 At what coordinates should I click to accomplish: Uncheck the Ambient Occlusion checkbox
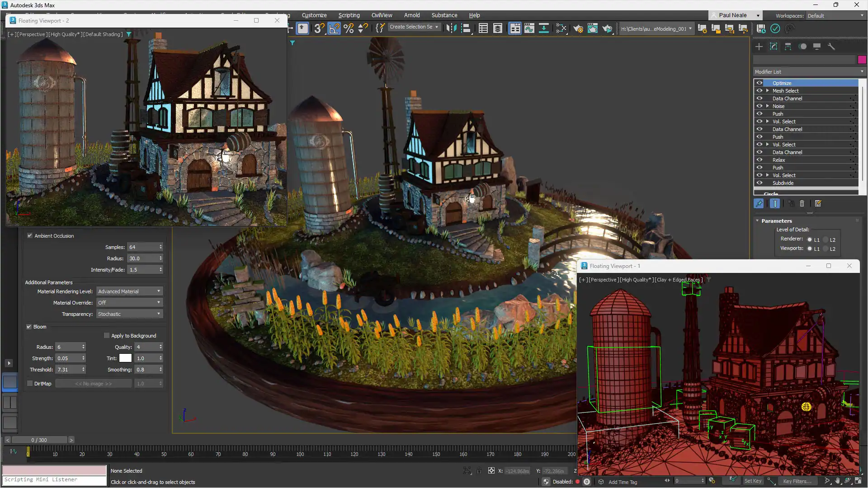(x=30, y=235)
